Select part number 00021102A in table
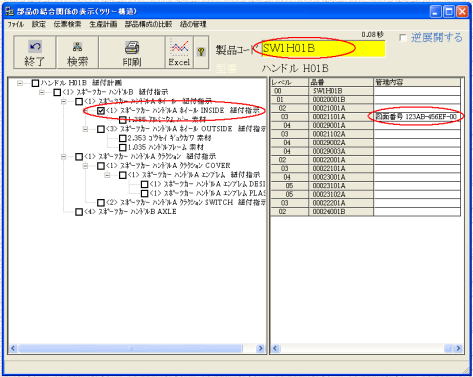Screen dimensions: 473x377 (341, 134)
